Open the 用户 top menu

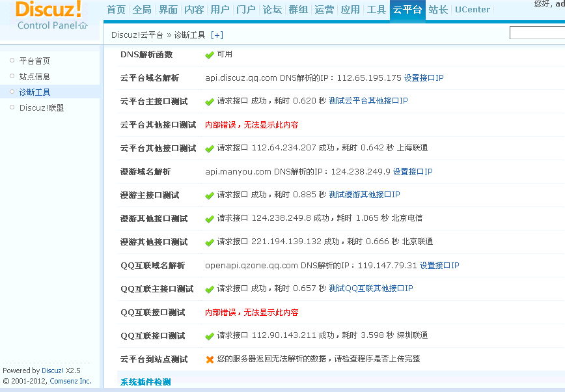point(220,10)
